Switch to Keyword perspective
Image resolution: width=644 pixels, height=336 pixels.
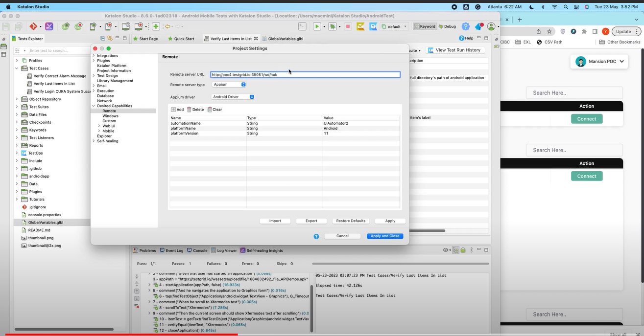point(425,26)
